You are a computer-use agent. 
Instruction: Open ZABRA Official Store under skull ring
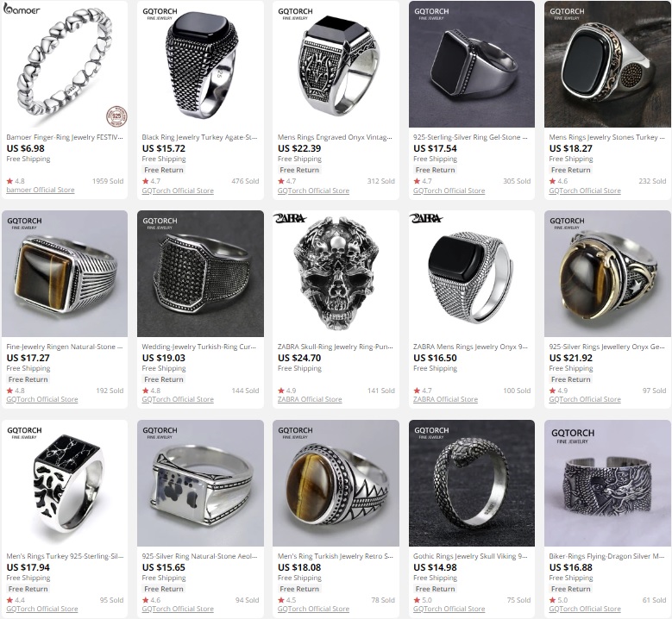click(310, 399)
